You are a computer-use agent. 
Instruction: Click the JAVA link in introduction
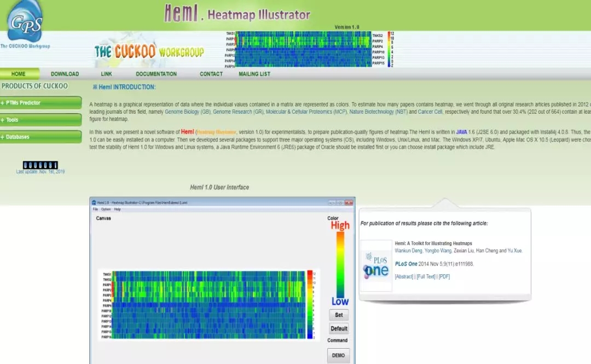pos(461,132)
